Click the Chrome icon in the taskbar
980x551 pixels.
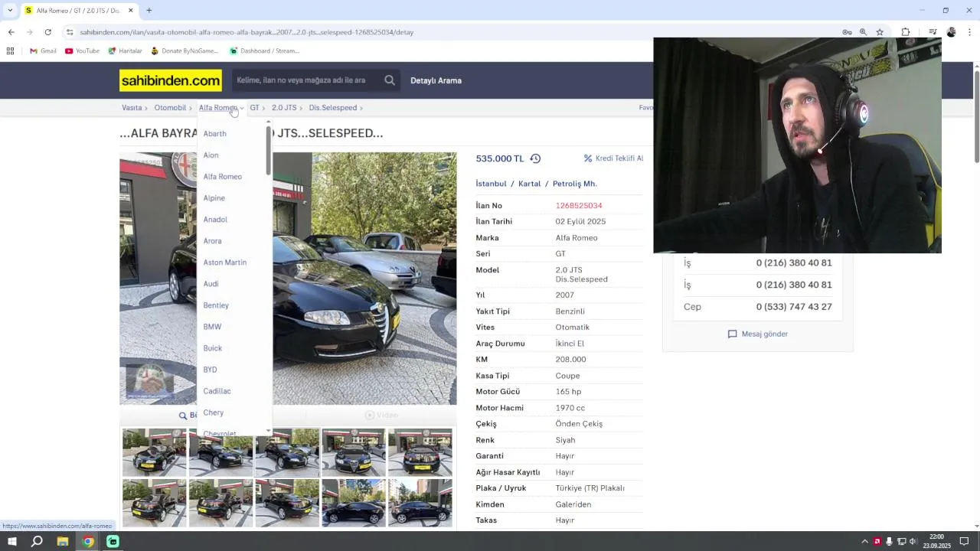(x=88, y=542)
